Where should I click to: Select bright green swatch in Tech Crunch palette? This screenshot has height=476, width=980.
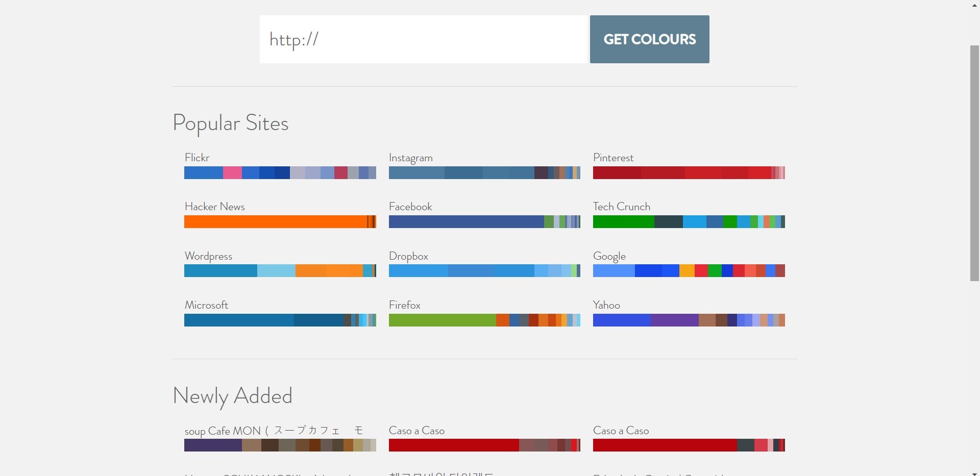[x=623, y=222]
